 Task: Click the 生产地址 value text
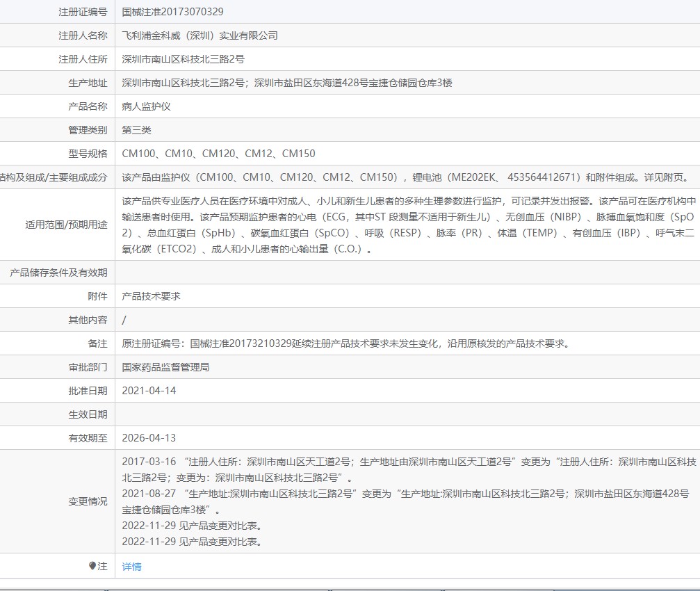[x=287, y=83]
